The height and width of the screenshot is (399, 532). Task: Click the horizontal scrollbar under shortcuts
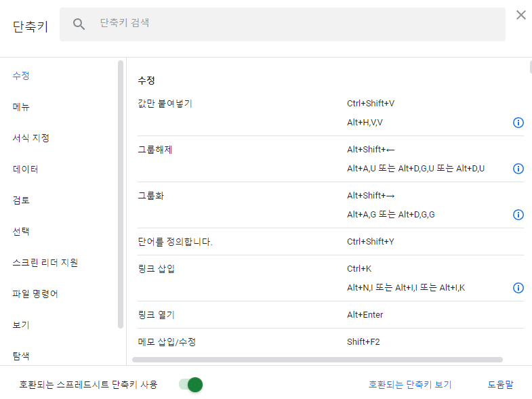[x=317, y=360]
